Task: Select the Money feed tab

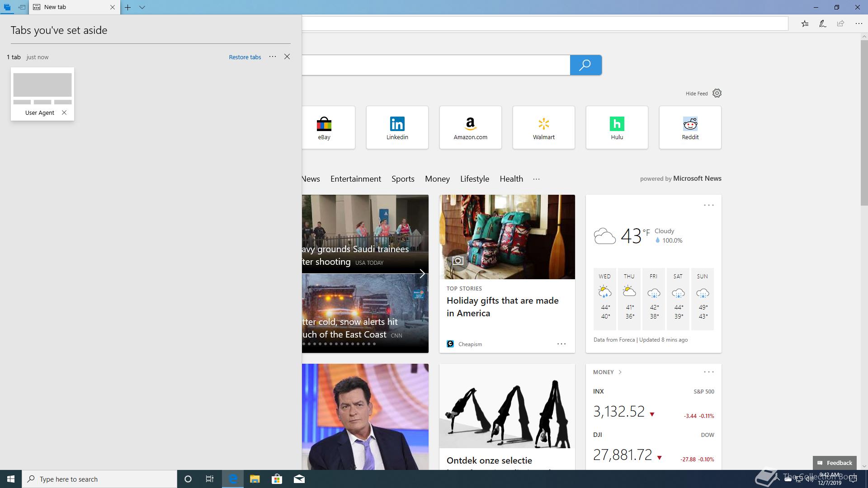Action: click(437, 179)
